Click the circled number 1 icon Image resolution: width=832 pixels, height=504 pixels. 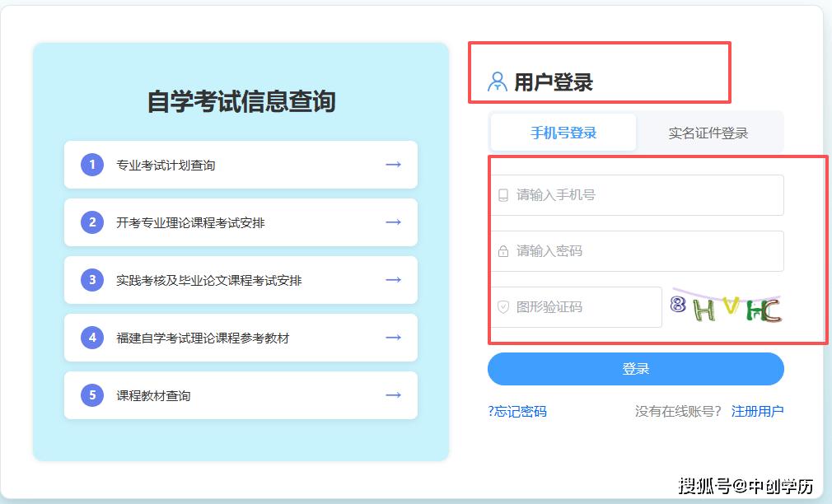tap(91, 165)
